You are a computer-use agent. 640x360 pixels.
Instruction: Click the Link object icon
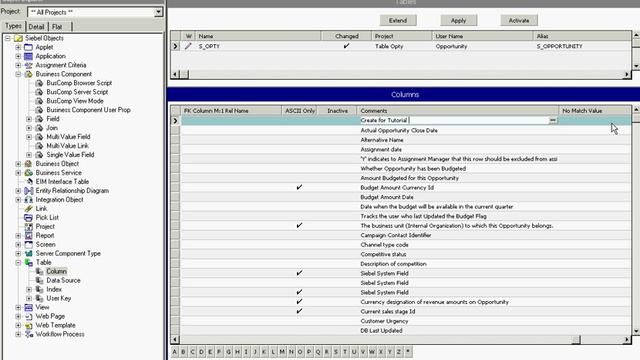coord(28,209)
